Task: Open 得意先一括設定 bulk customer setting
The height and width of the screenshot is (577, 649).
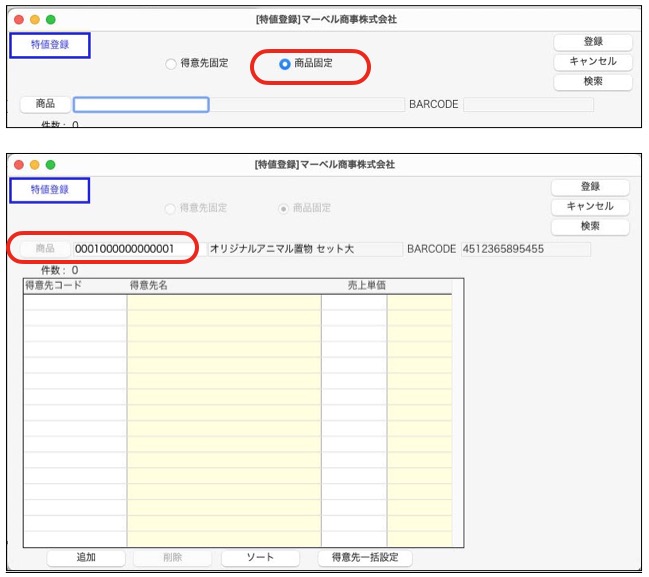Action: tap(365, 557)
